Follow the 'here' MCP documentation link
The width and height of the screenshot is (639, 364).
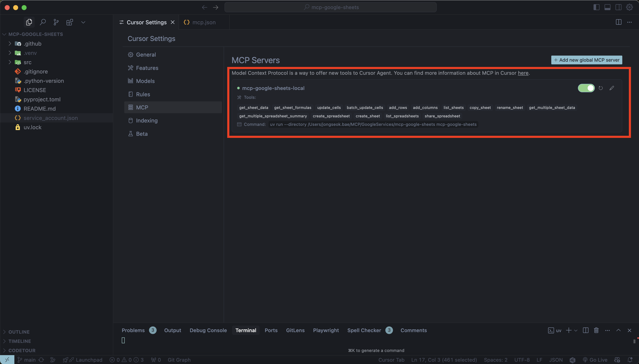(523, 73)
